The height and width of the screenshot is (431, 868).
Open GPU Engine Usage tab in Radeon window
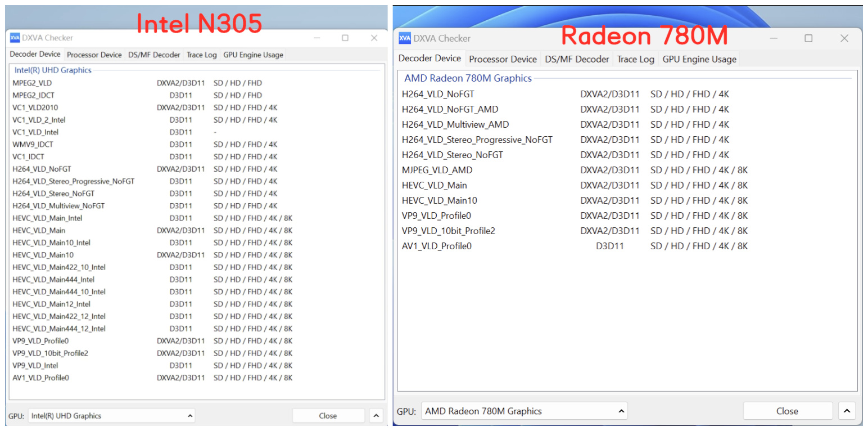pos(699,59)
